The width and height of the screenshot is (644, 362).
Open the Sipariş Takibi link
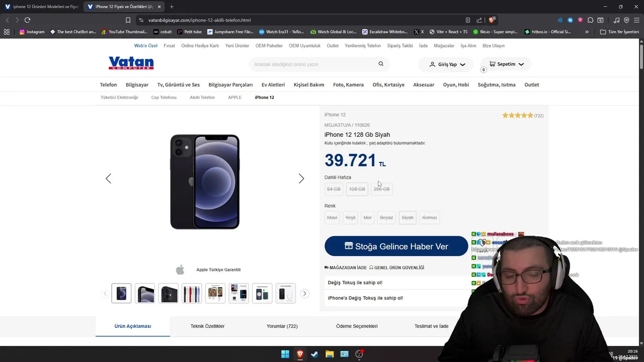click(400, 46)
